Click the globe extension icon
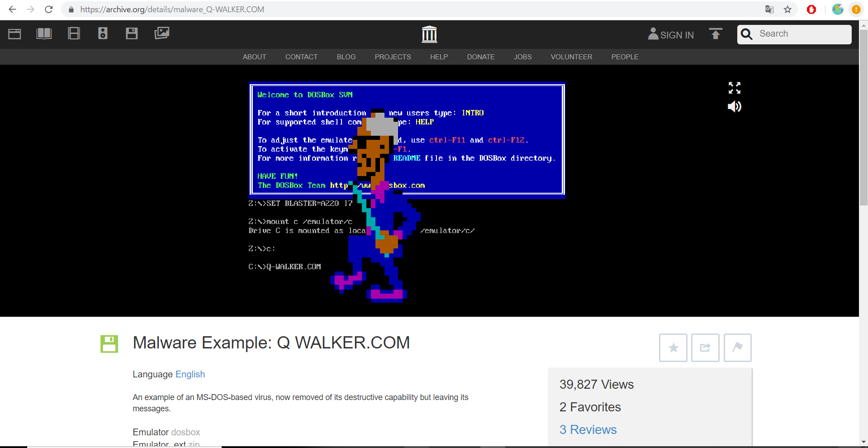The height and width of the screenshot is (448, 868). (x=838, y=10)
